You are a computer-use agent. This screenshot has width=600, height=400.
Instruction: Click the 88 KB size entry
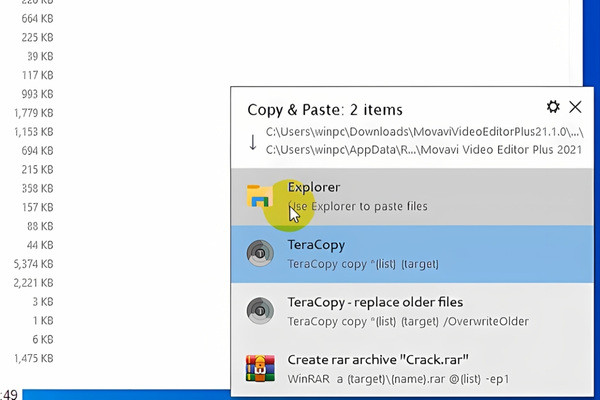(x=40, y=226)
